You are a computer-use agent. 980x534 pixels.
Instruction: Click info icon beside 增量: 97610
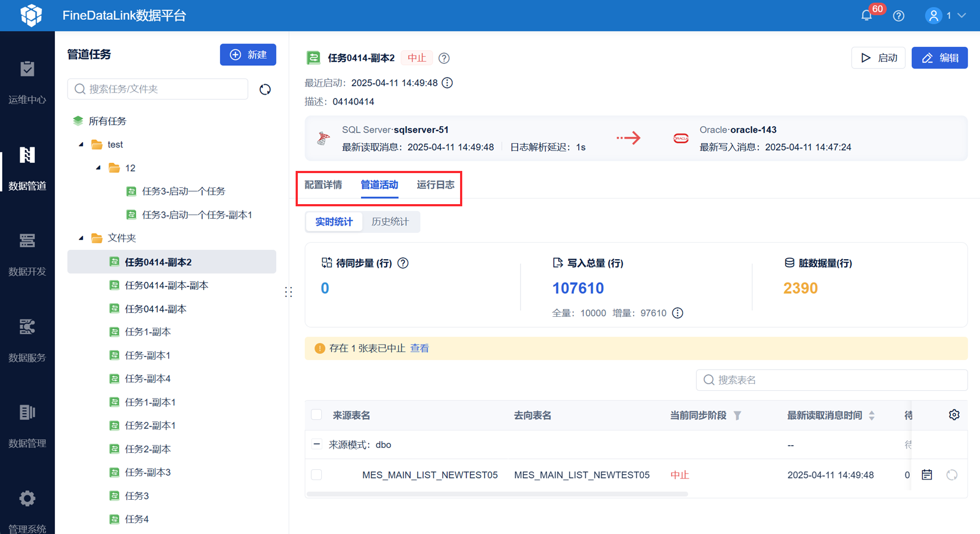[677, 313]
